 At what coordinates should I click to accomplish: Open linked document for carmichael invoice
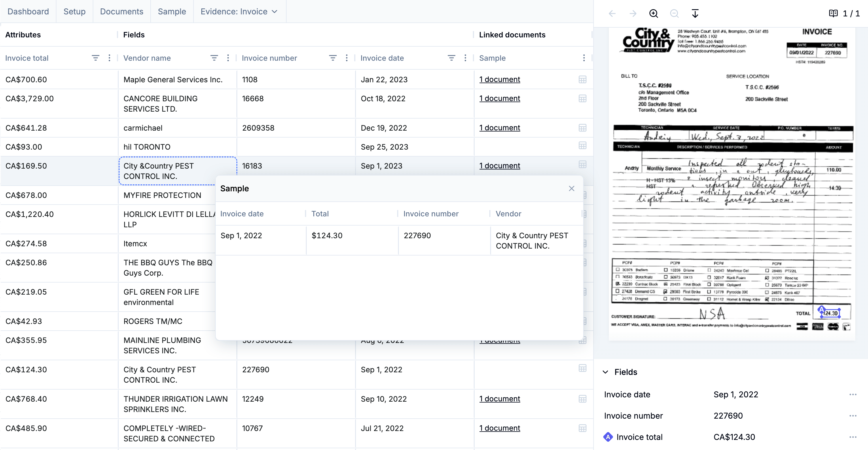click(499, 128)
